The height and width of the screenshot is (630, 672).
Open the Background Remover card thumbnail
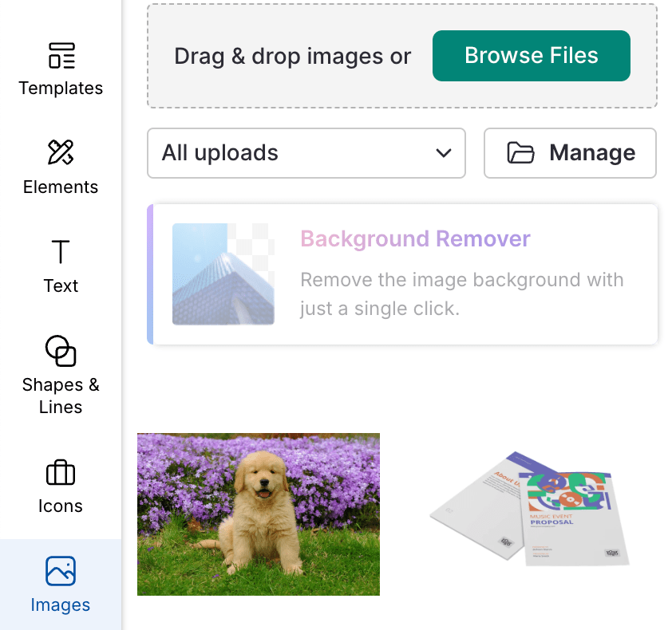point(223,274)
